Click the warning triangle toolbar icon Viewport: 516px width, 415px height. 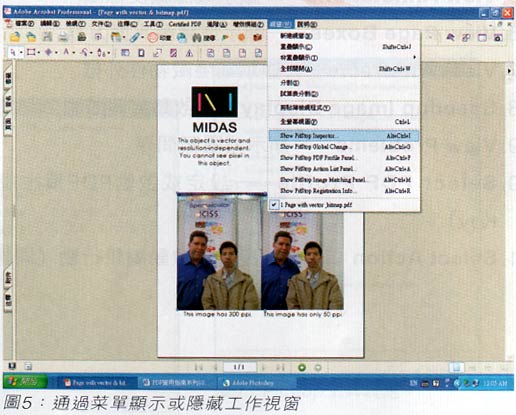tap(189, 53)
